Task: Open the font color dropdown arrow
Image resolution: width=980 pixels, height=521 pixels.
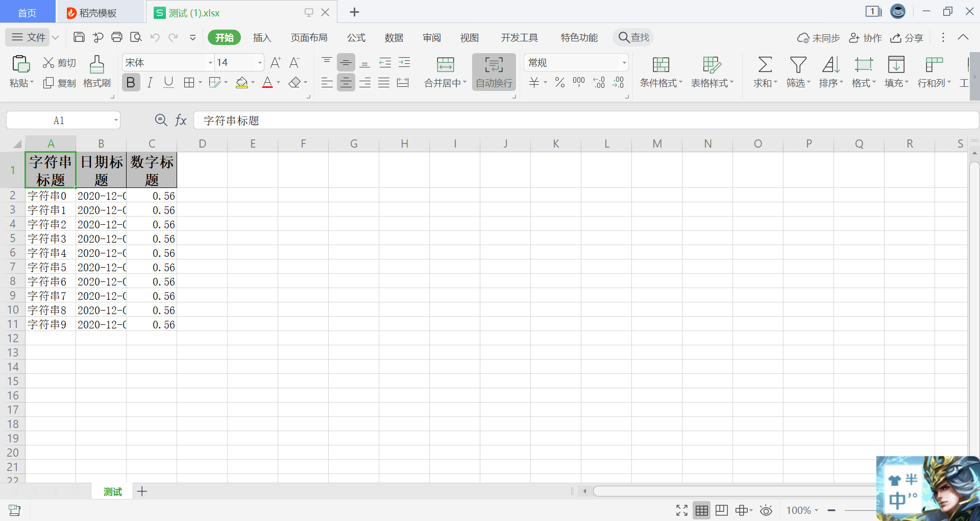Action: click(278, 82)
